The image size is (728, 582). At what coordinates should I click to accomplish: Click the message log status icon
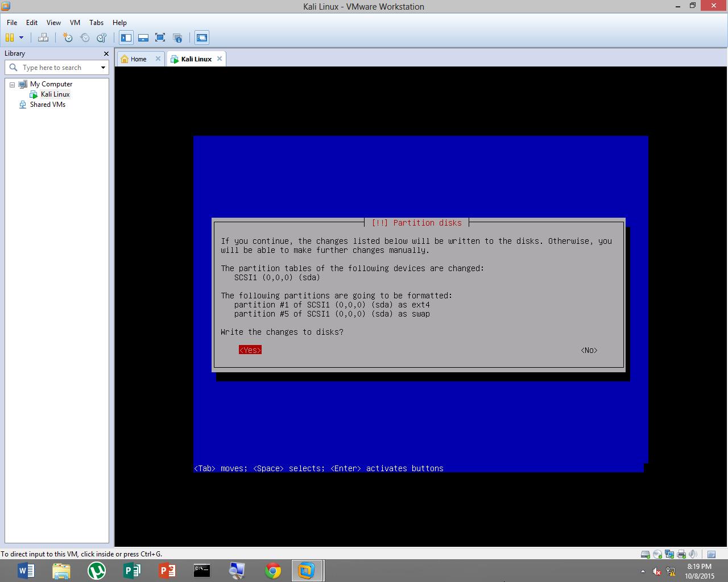point(712,554)
